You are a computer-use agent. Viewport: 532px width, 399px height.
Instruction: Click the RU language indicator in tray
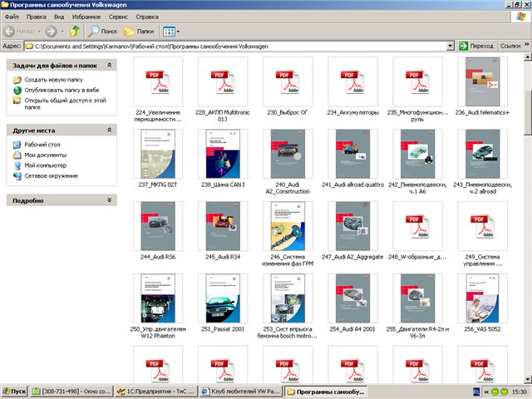tap(476, 392)
